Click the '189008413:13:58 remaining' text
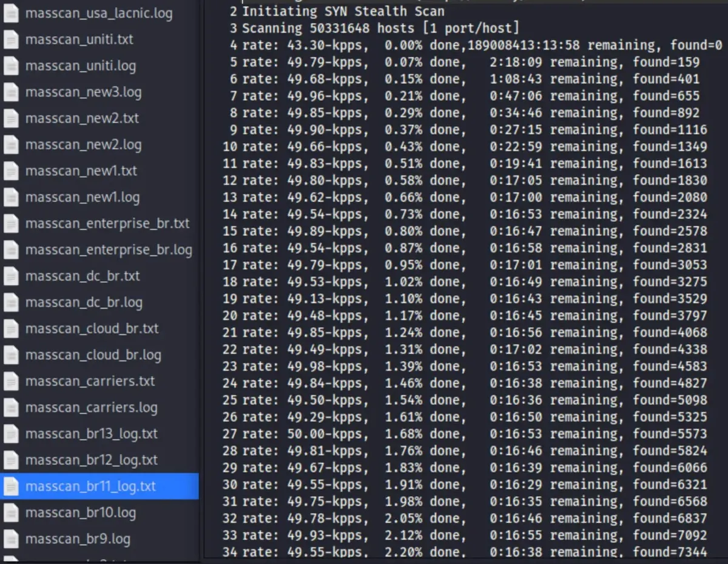 (561, 45)
